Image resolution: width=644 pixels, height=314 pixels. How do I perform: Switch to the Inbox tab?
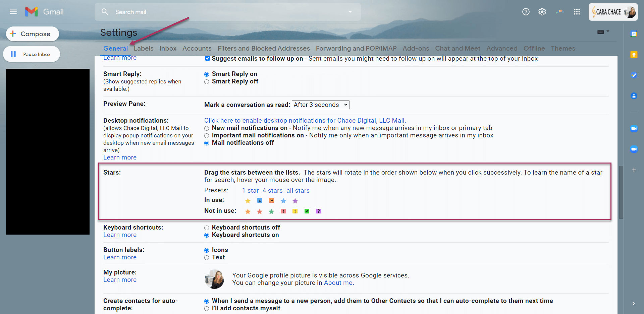[168, 48]
